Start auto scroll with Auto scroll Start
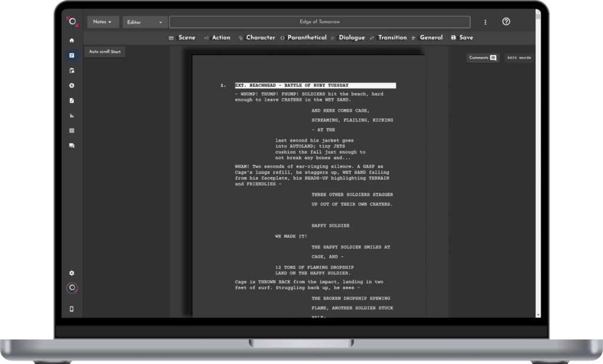Image resolution: width=603 pixels, height=364 pixels. tap(105, 52)
